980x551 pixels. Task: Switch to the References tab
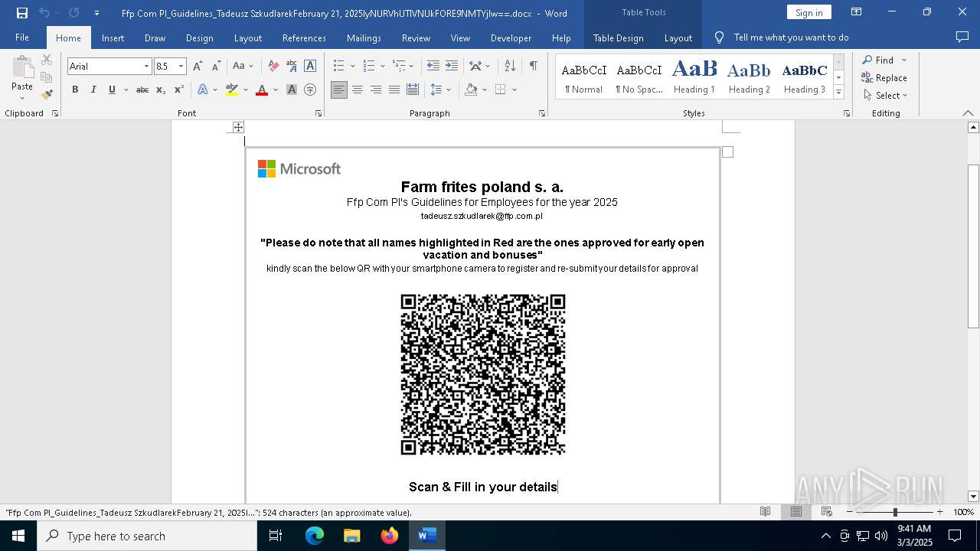pyautogui.click(x=304, y=37)
